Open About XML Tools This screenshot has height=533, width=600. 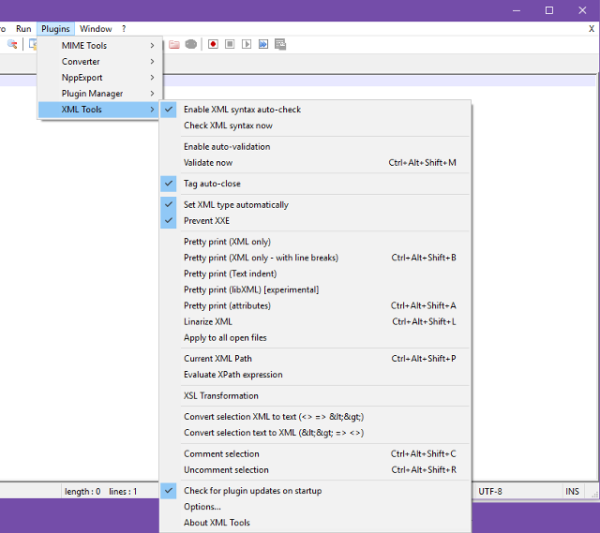(x=217, y=523)
